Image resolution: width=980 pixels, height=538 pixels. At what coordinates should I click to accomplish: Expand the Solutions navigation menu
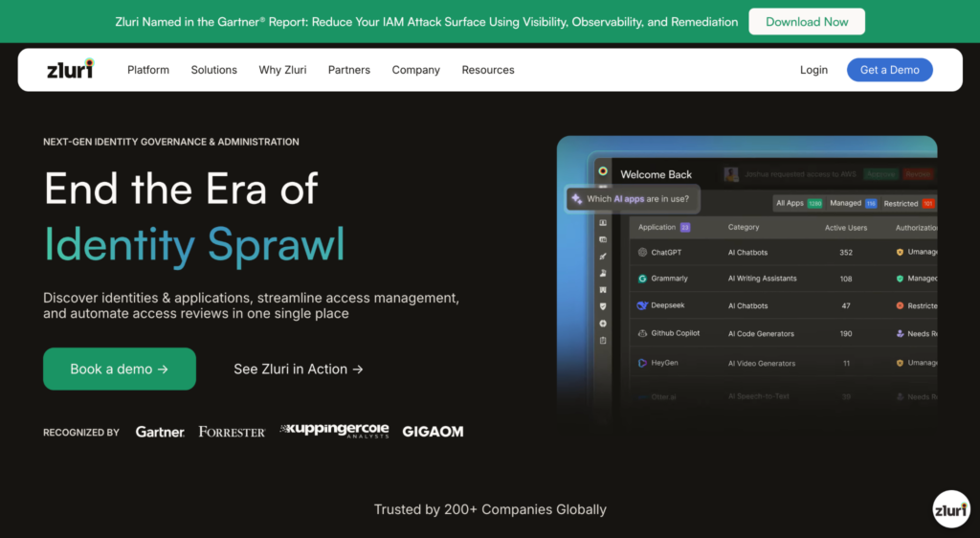pos(213,70)
